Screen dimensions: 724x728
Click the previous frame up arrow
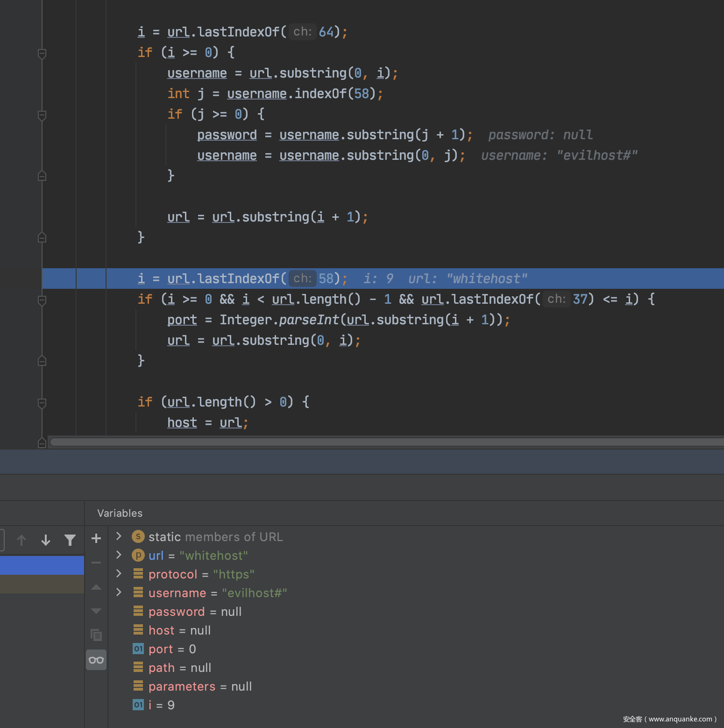pos(21,540)
